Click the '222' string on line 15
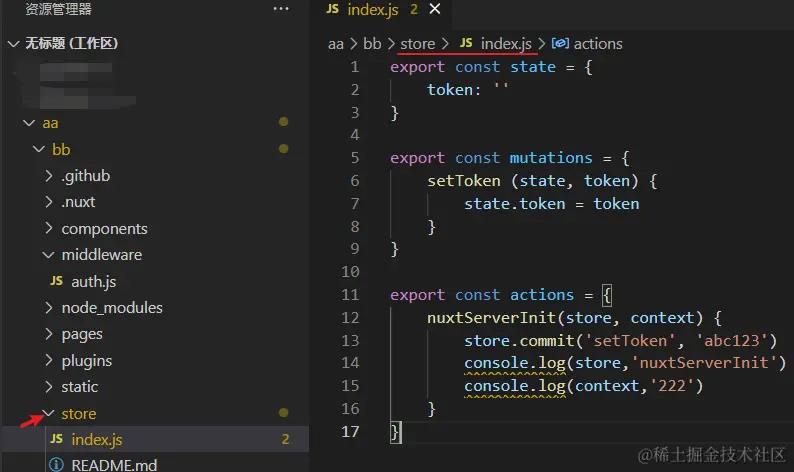794x472 pixels. (671, 386)
